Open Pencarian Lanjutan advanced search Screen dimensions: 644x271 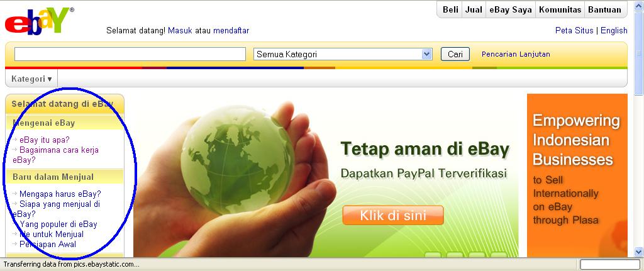tap(516, 54)
